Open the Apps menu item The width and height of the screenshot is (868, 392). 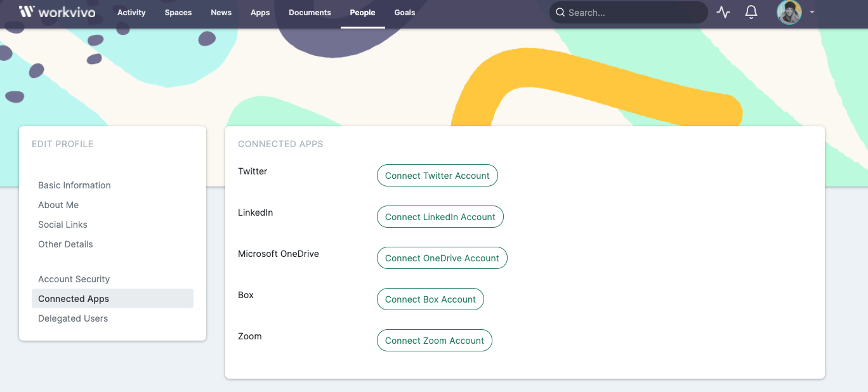[x=260, y=13]
